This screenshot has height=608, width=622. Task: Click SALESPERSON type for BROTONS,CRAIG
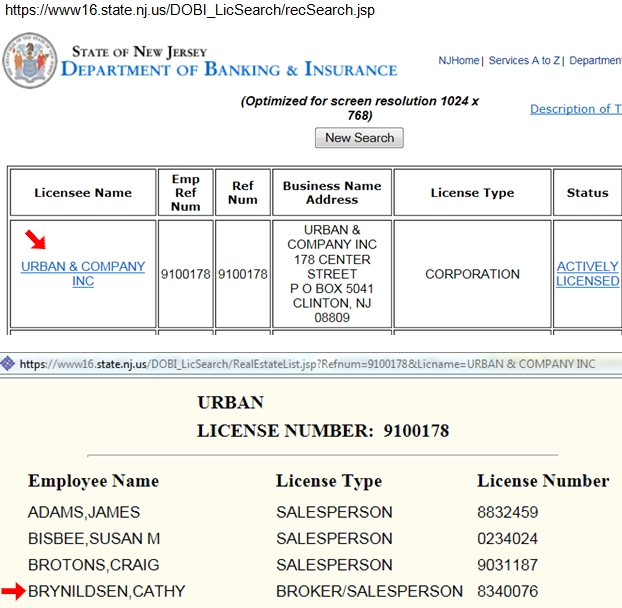pyautogui.click(x=334, y=565)
